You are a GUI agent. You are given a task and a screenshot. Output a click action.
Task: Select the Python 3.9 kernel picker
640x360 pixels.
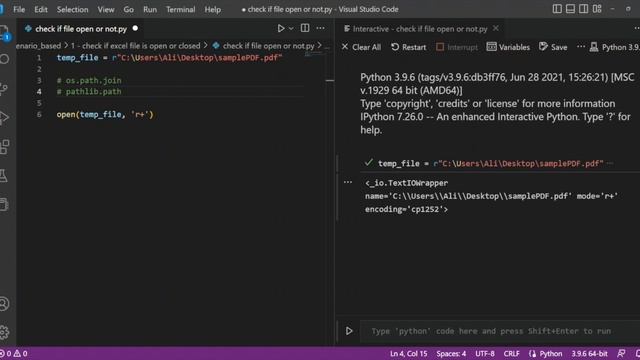coord(615,47)
